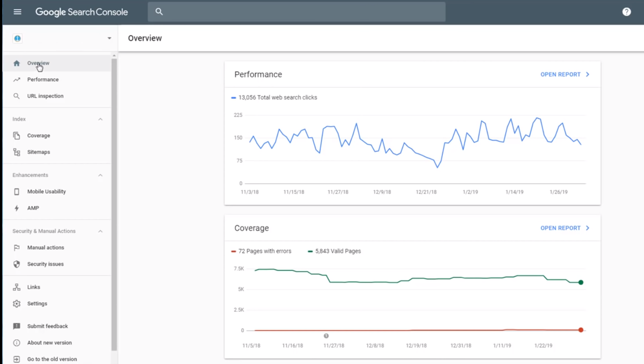Click the Enhancements section header label
This screenshot has width=644, height=364.
tap(30, 175)
